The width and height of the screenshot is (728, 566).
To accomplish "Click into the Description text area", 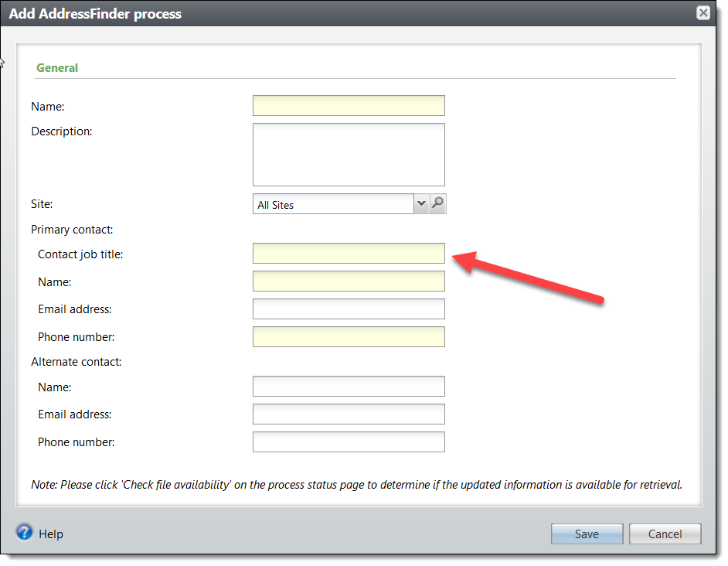I will pos(349,155).
